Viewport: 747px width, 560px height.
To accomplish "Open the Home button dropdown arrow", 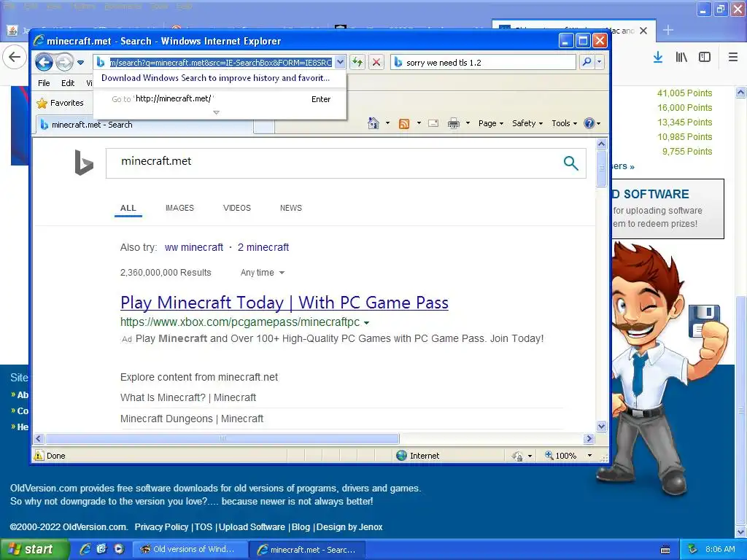I will 387,123.
